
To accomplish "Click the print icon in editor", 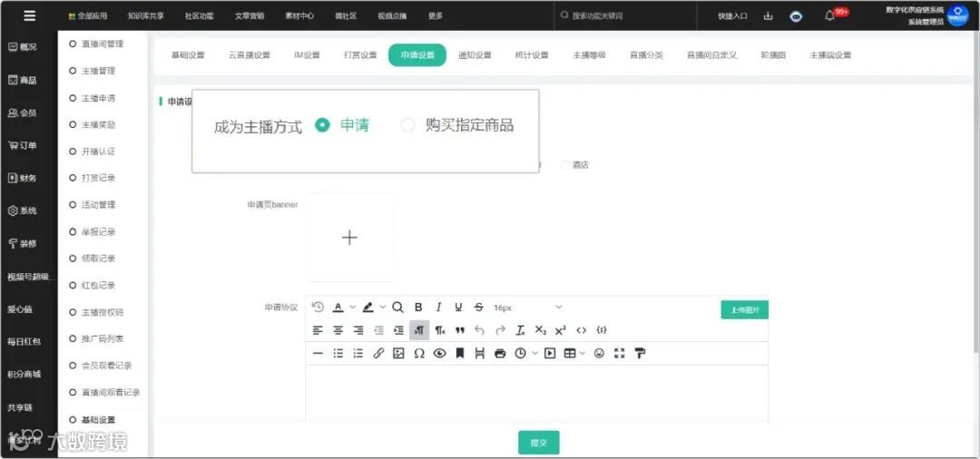I will click(x=500, y=354).
